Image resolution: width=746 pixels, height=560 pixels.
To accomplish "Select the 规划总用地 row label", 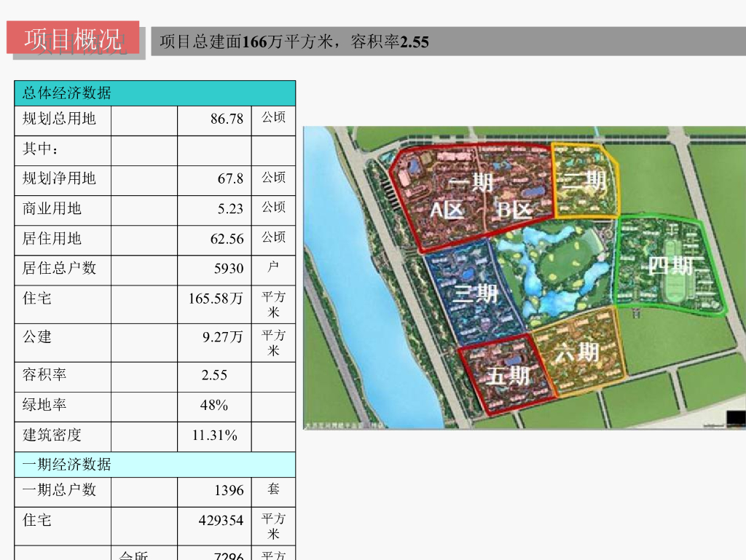I will coord(59,119).
